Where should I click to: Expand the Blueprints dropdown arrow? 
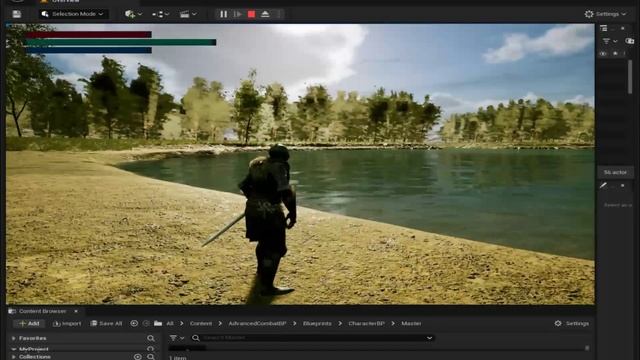(167, 14)
